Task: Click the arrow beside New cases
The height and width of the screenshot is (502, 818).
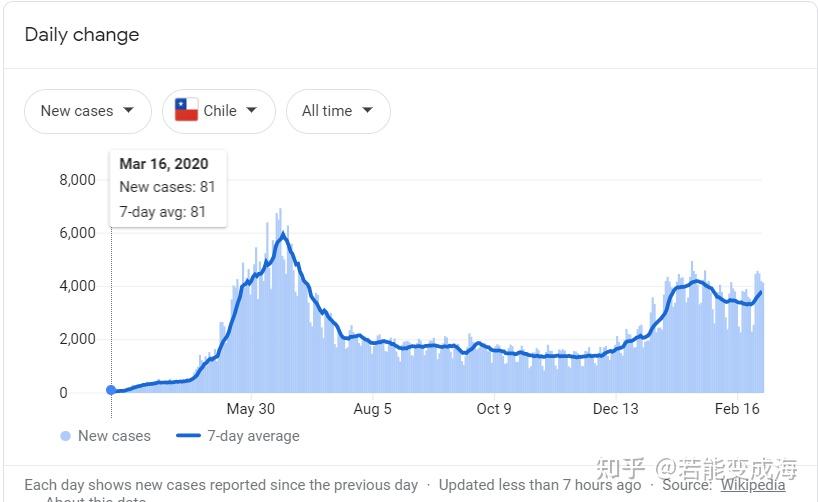Action: pyautogui.click(x=128, y=110)
